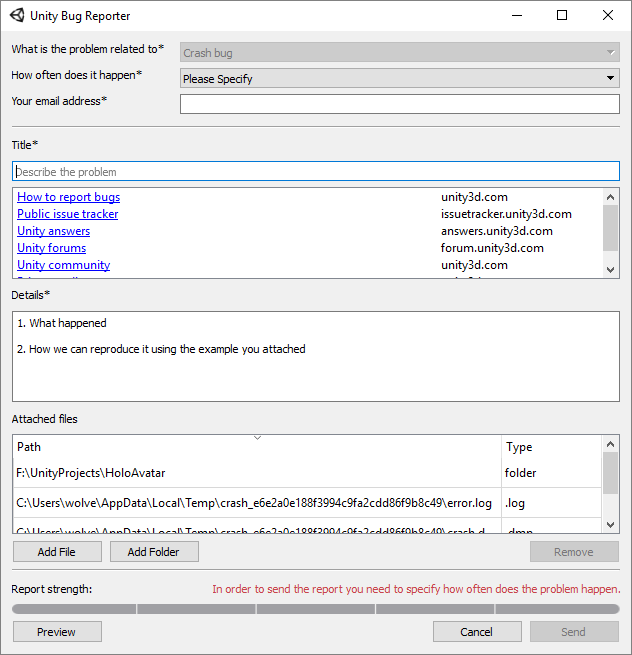Click 'forum.unity3d.com' text
Viewport: 632px width, 655px height.
[x=492, y=248]
